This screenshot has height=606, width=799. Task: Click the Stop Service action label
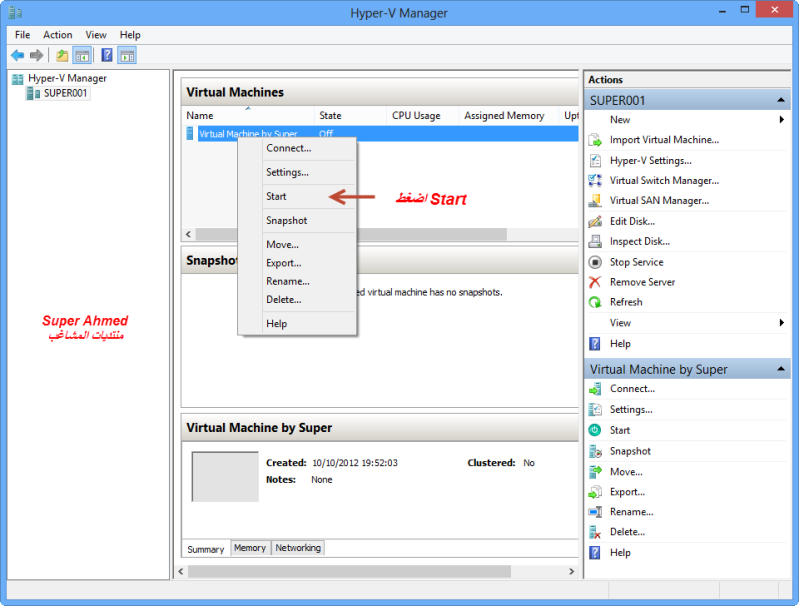636,262
